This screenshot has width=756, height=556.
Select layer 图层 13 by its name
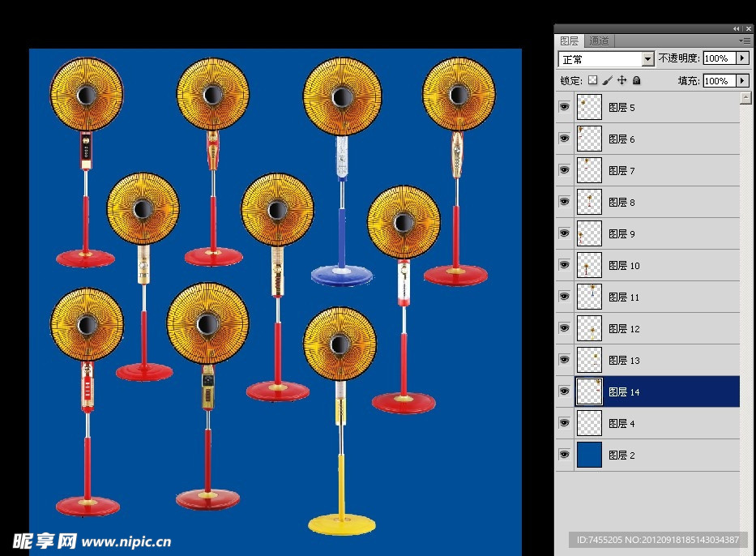[623, 360]
